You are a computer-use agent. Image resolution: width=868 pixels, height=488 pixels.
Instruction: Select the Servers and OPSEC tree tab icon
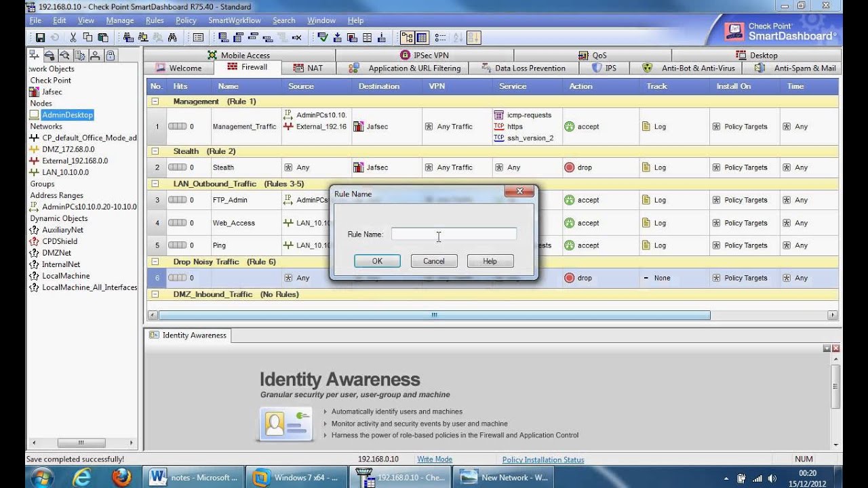pos(80,55)
